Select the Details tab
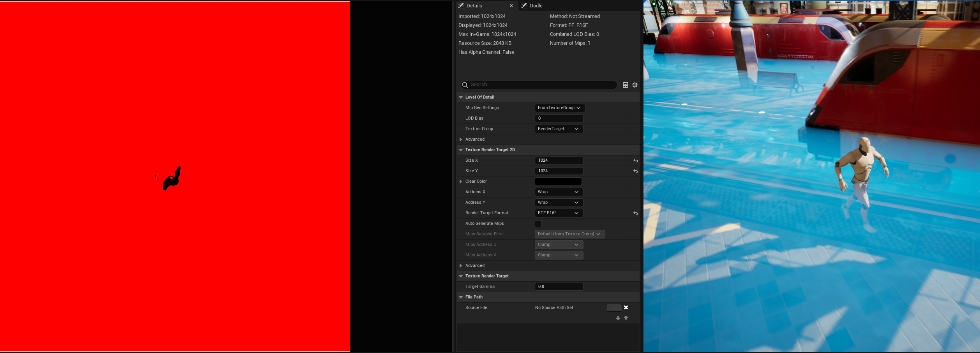Screen dimensions: 980x353 point(473,5)
